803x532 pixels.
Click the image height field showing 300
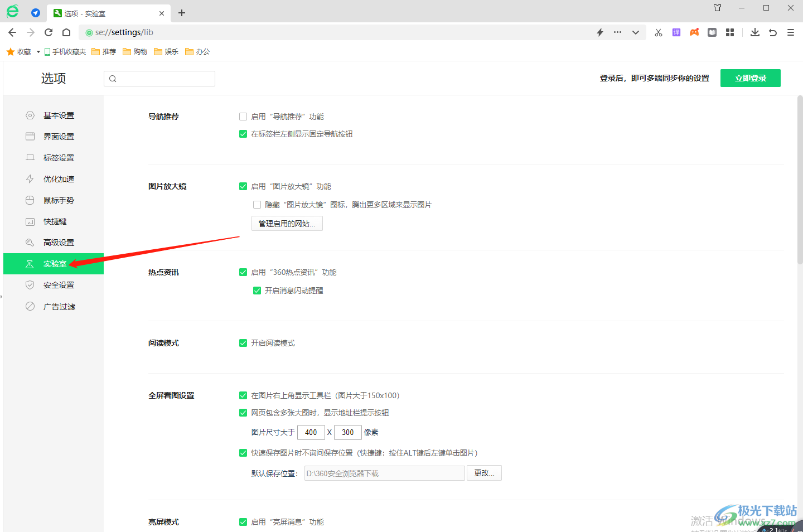348,432
